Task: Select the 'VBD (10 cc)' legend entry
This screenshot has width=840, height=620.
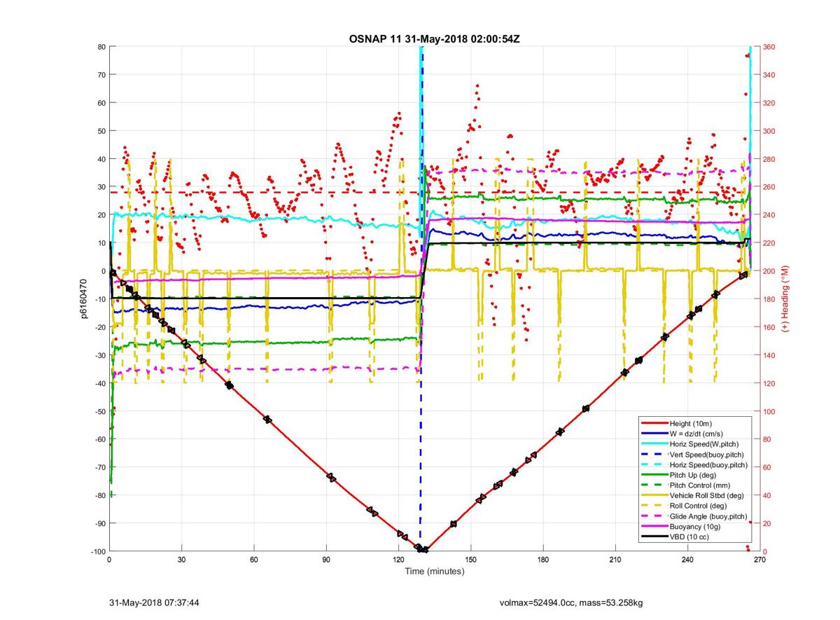Action: click(x=689, y=536)
